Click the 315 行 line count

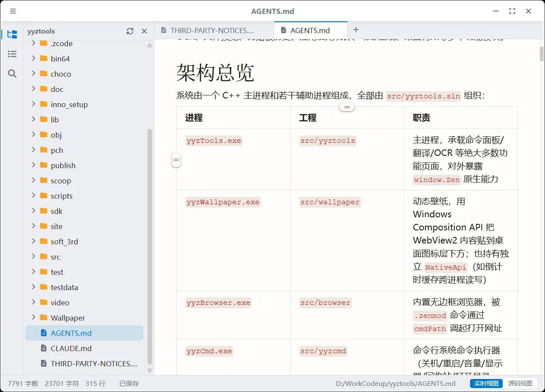click(95, 383)
